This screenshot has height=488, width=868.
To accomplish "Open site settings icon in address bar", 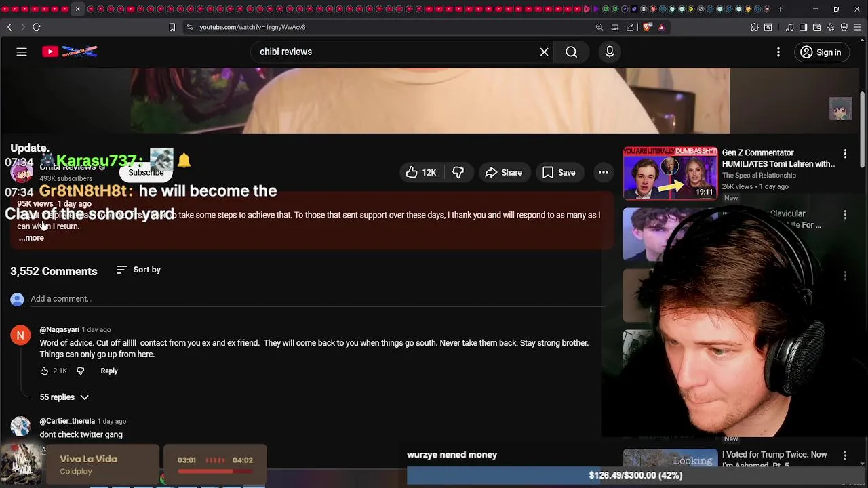I will [190, 27].
